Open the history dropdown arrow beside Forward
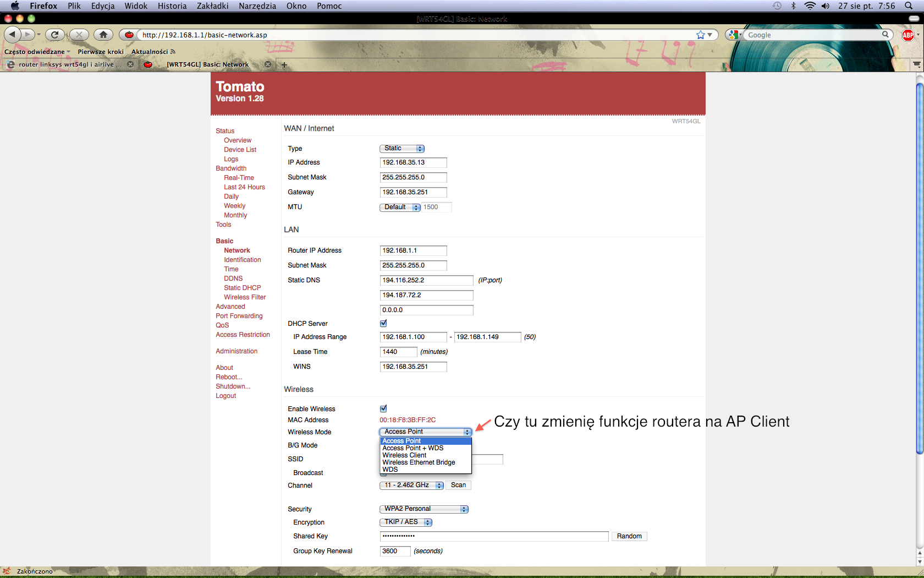The height and width of the screenshot is (578, 924). pyautogui.click(x=38, y=35)
